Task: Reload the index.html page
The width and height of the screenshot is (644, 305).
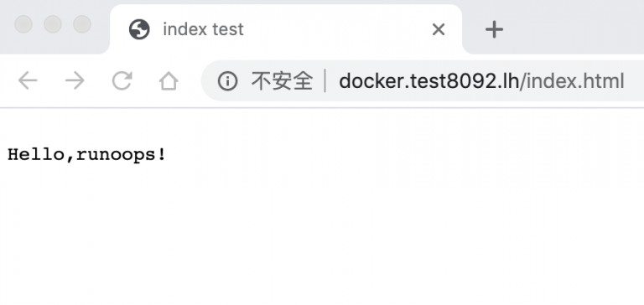Action: 122,80
